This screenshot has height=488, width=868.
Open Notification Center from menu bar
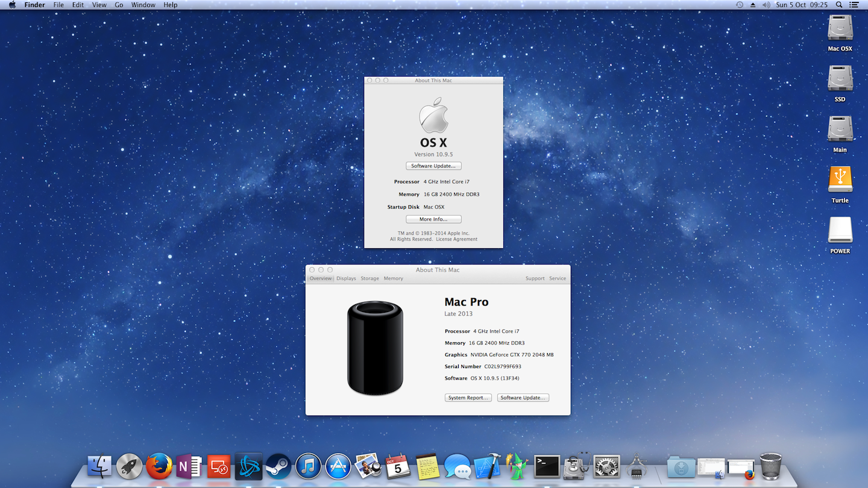point(854,5)
